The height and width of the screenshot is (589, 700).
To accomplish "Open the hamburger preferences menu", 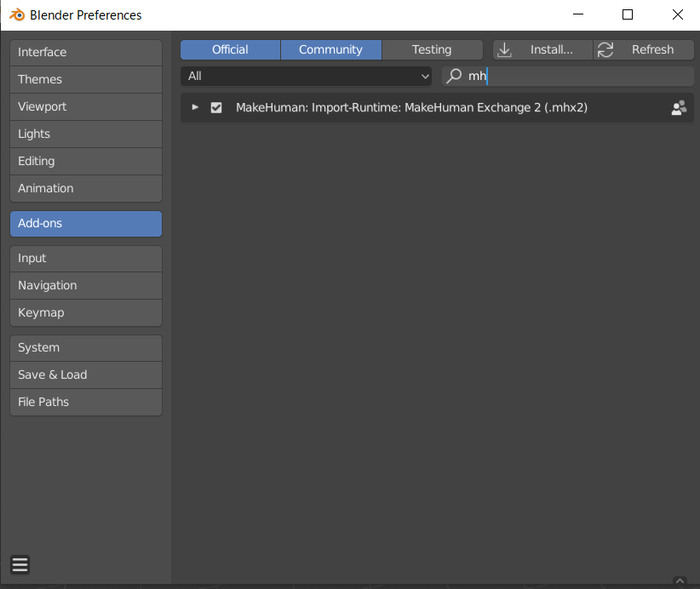I will tap(20, 564).
